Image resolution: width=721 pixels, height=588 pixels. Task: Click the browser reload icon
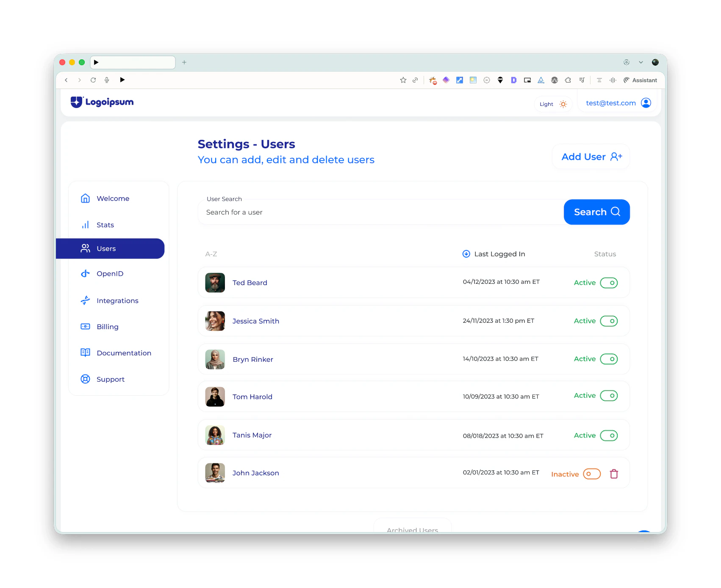[x=93, y=80]
